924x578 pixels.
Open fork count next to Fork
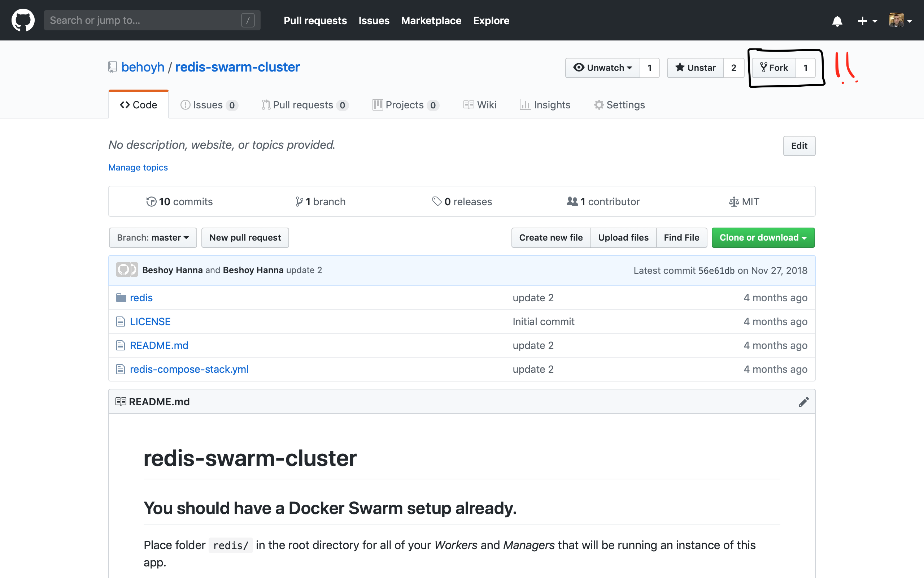pyautogui.click(x=806, y=68)
